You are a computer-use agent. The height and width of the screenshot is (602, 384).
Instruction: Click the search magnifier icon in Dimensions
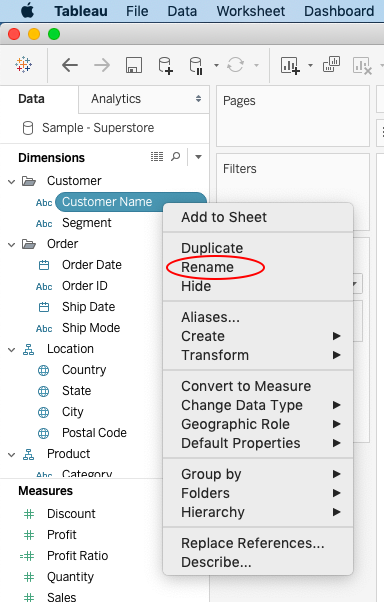(175, 156)
